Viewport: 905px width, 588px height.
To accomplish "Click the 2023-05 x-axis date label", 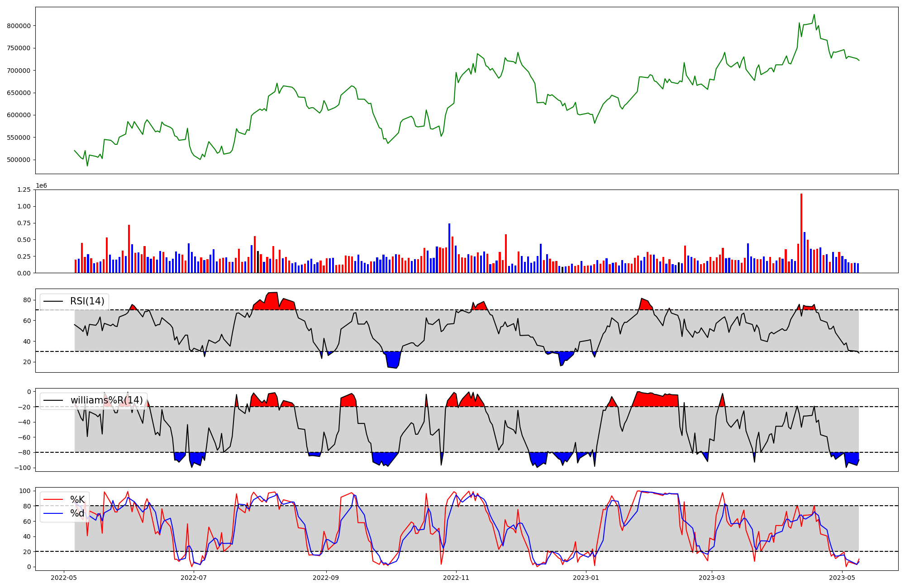I will pyautogui.click(x=842, y=578).
